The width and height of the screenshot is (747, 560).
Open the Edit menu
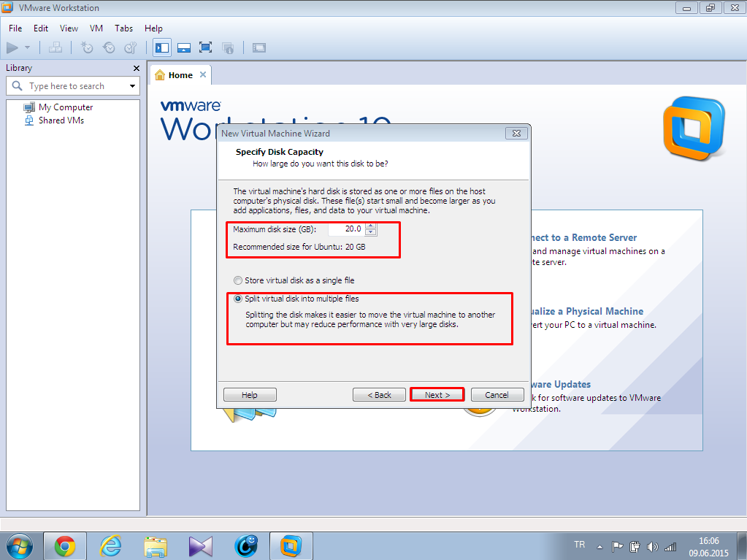click(40, 28)
